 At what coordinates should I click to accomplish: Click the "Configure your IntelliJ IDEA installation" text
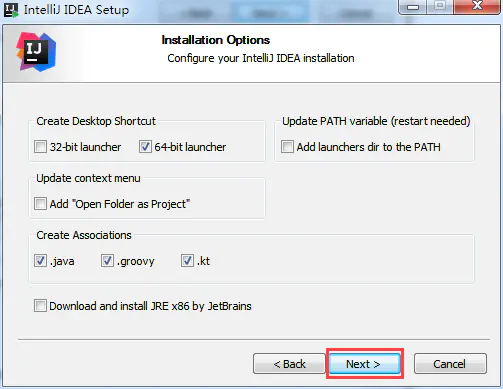[261, 58]
